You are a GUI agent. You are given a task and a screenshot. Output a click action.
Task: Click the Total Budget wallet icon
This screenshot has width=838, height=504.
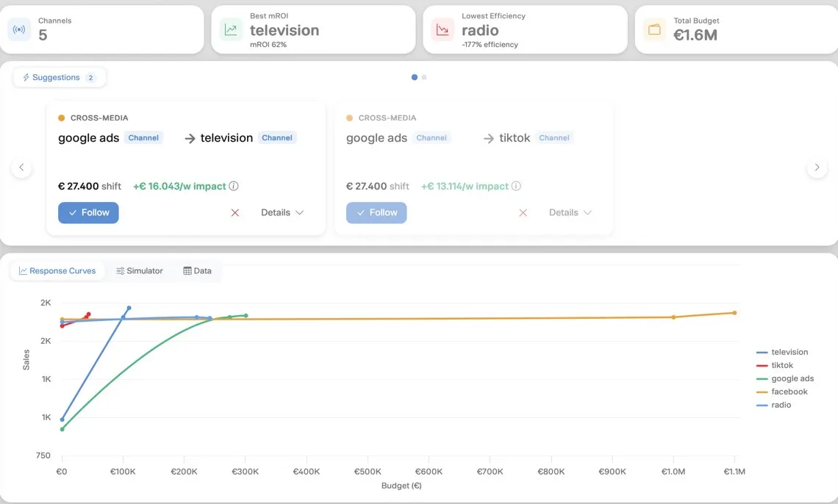(654, 29)
